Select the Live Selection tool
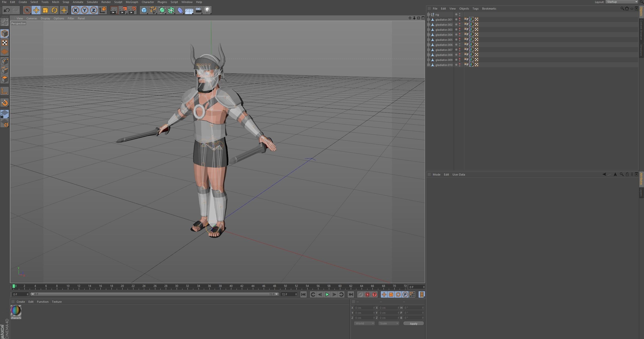Image resolution: width=644 pixels, height=339 pixels. tap(27, 10)
